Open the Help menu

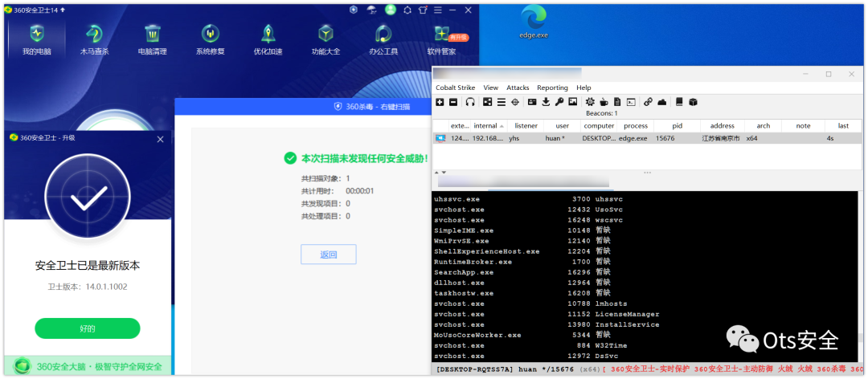point(583,88)
